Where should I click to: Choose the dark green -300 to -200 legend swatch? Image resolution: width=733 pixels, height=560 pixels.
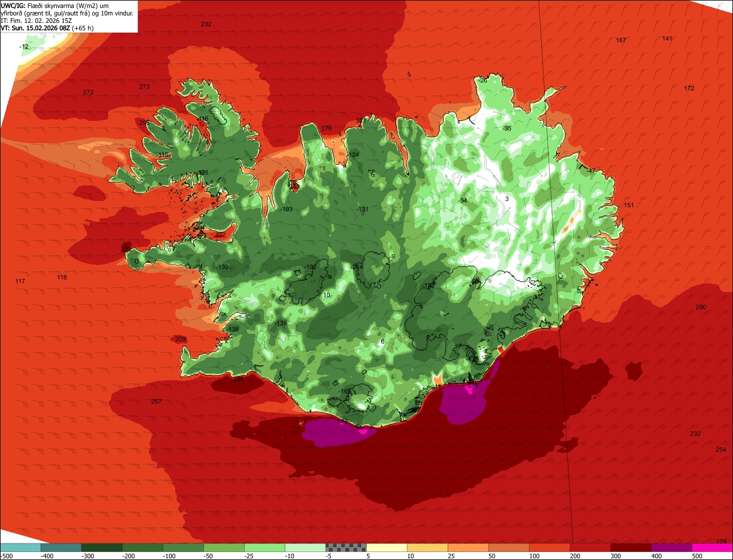[102, 548]
